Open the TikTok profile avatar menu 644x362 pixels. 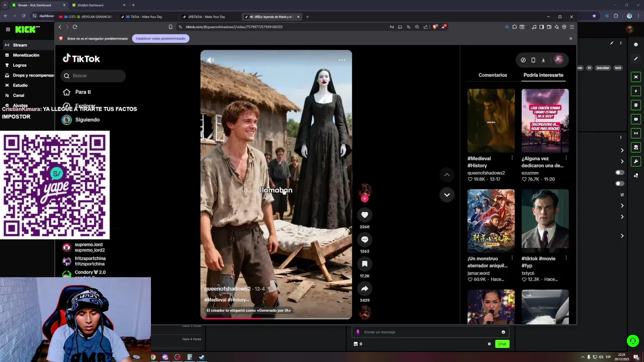[558, 60]
